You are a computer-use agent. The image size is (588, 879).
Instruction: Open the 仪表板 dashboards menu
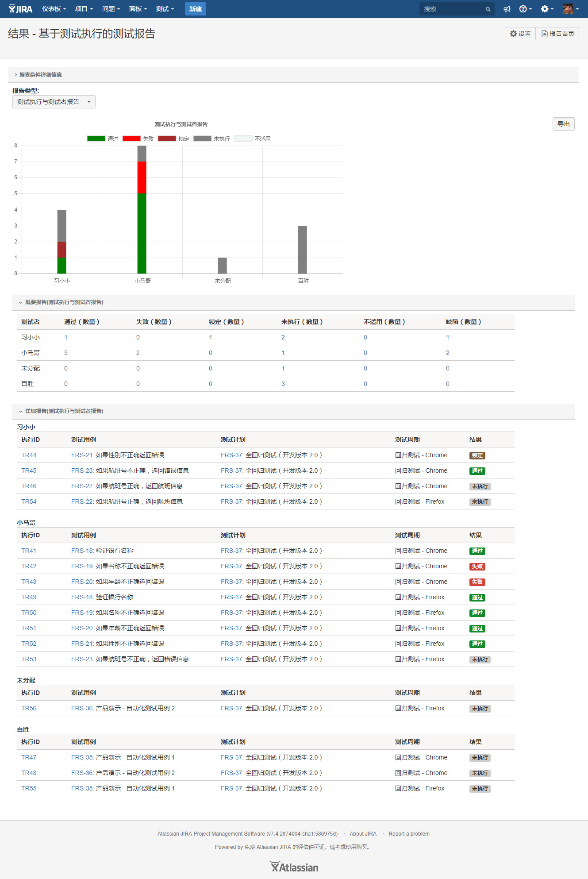tap(54, 9)
